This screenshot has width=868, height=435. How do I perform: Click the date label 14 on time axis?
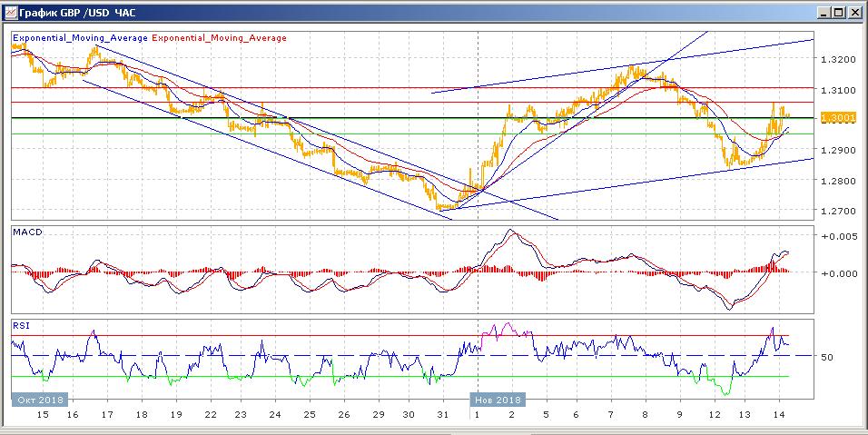tap(779, 414)
